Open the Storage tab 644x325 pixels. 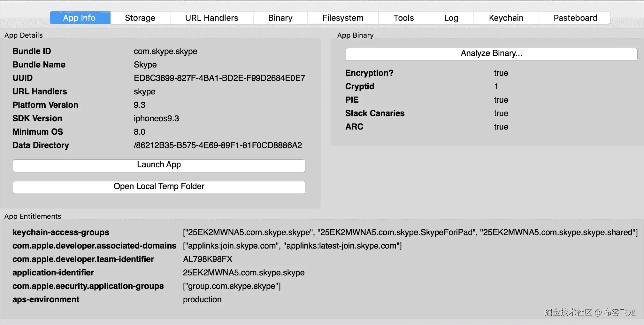pyautogui.click(x=140, y=18)
